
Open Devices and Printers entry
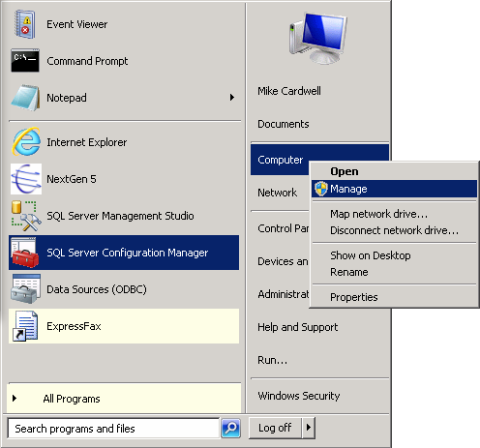click(283, 261)
